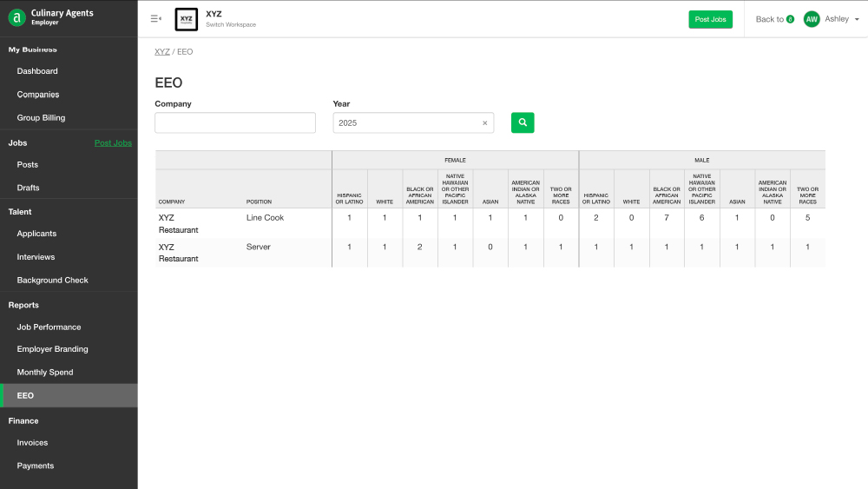
Task: Expand the Ashley account dropdown arrow
Action: click(857, 19)
